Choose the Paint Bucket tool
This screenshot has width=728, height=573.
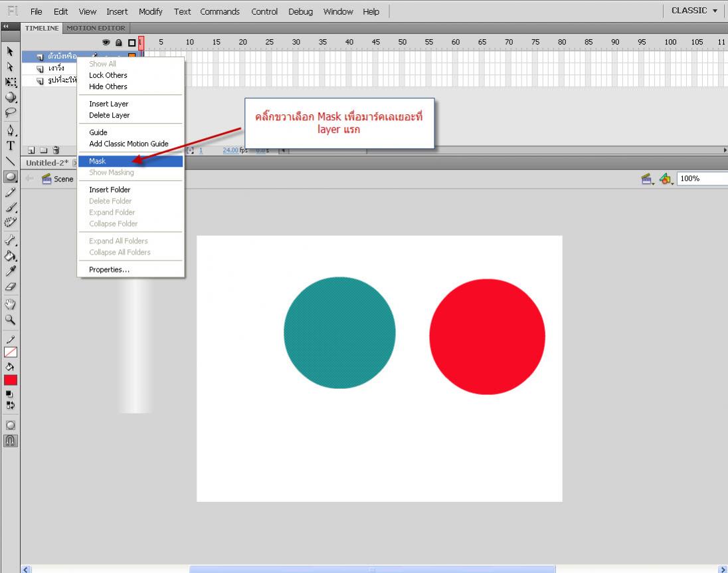tap(10, 255)
